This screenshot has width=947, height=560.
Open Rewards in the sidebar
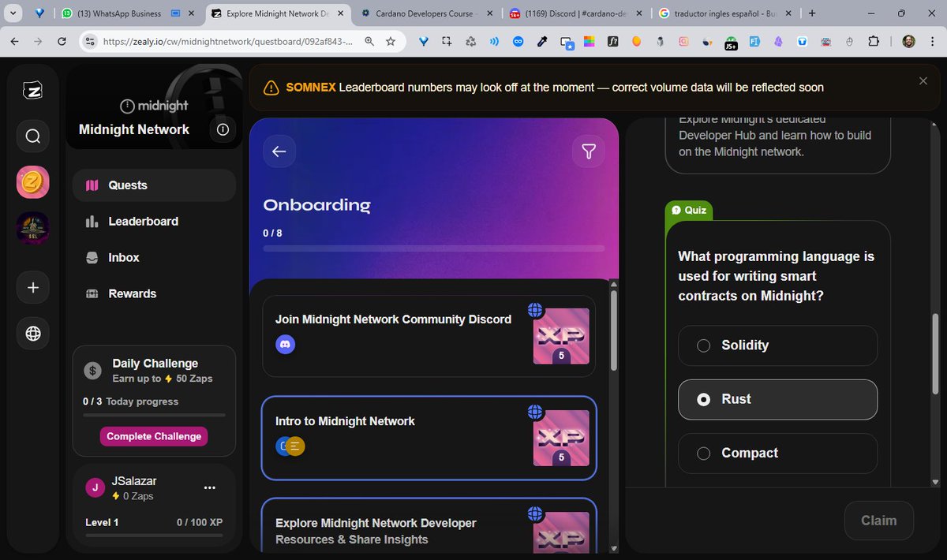[154, 294]
